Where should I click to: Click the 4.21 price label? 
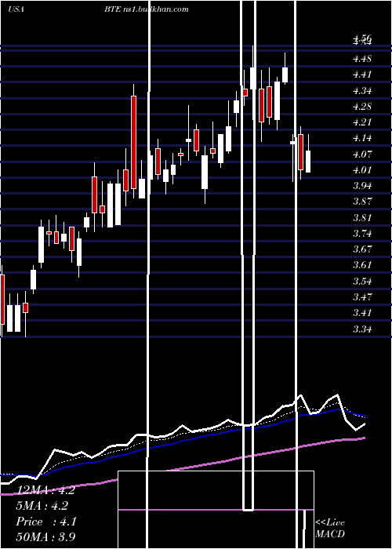(x=362, y=122)
